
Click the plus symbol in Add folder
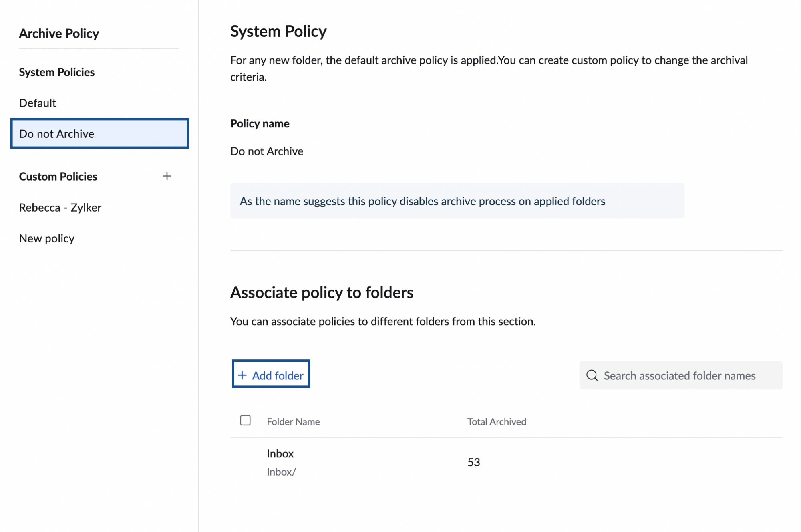[x=242, y=375]
